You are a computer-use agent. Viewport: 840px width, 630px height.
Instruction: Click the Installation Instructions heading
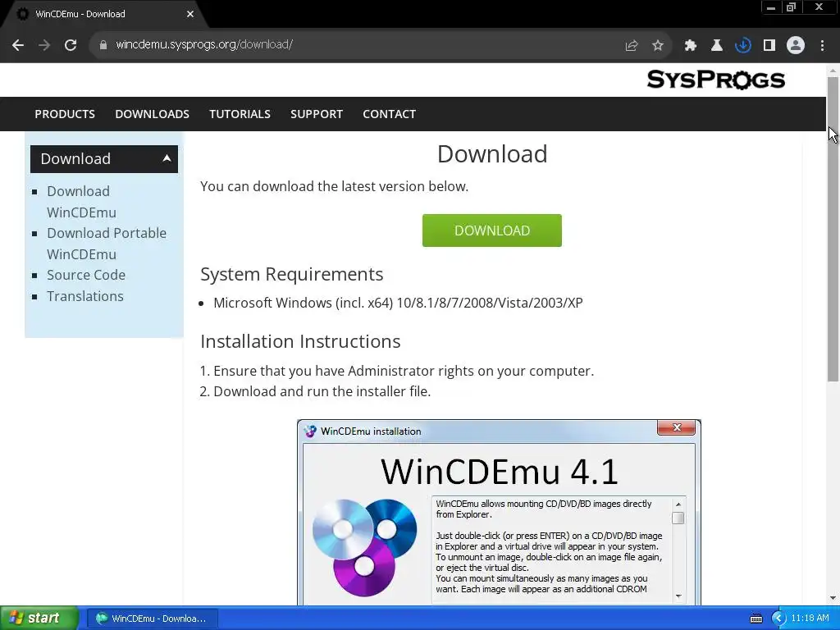pos(300,341)
